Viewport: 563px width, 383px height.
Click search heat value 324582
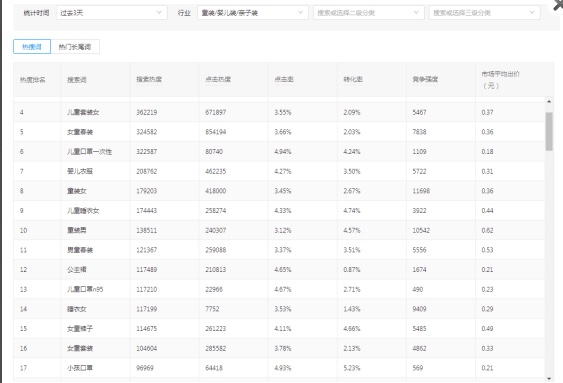[x=146, y=132]
